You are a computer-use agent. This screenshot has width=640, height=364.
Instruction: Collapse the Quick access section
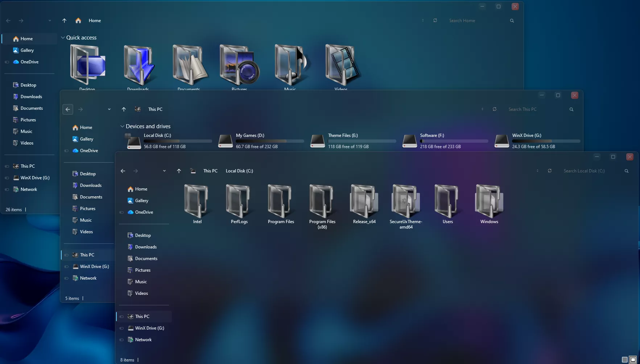[x=63, y=38]
